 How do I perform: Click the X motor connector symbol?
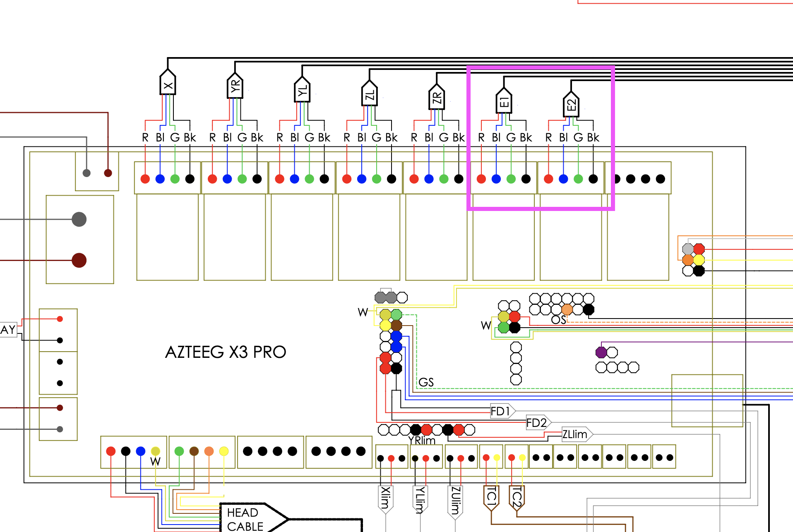click(168, 85)
